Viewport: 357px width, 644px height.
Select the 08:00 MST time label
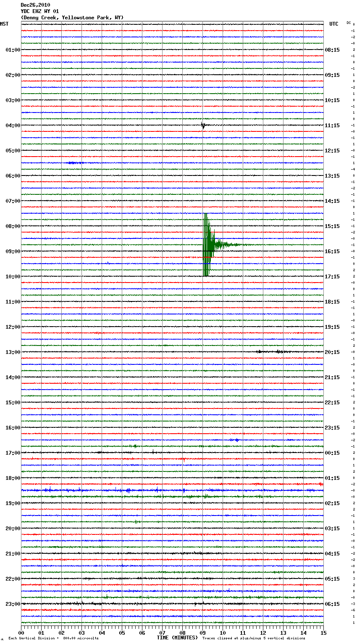[13, 226]
